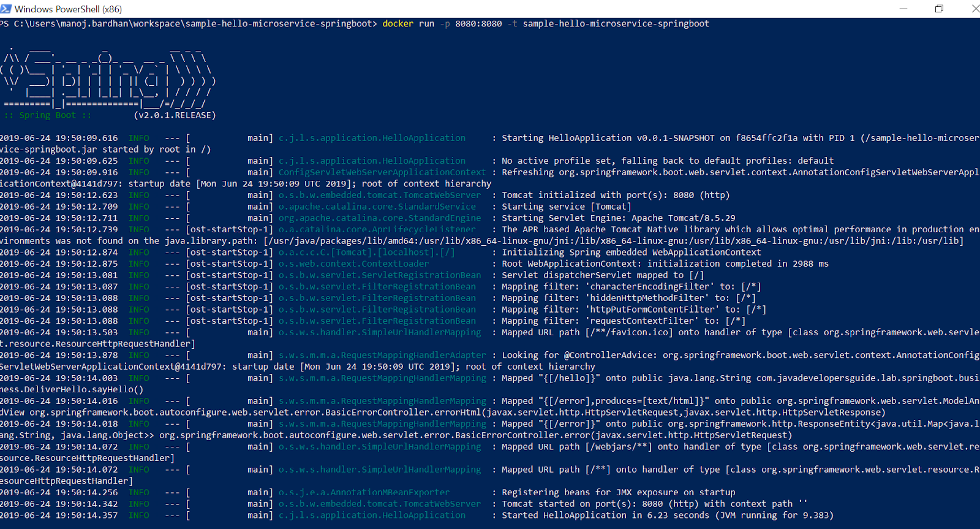Click the 'o.s.web.context.ContextLoader' logger name
This screenshot has height=529, width=980.
pos(354,264)
